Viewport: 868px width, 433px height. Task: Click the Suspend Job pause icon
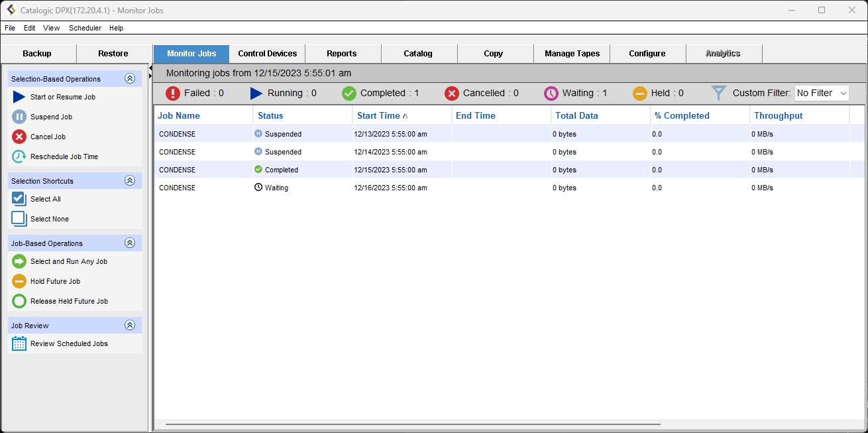click(x=19, y=117)
